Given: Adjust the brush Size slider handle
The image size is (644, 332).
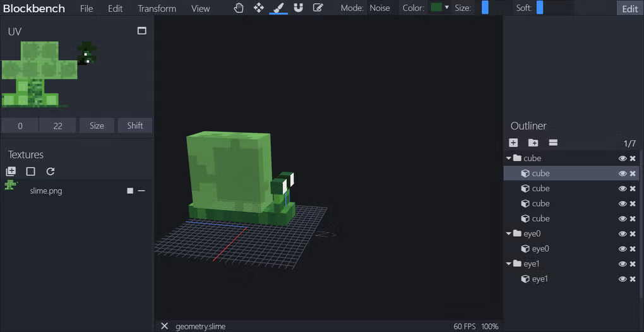Looking at the screenshot, I should tap(485, 8).
